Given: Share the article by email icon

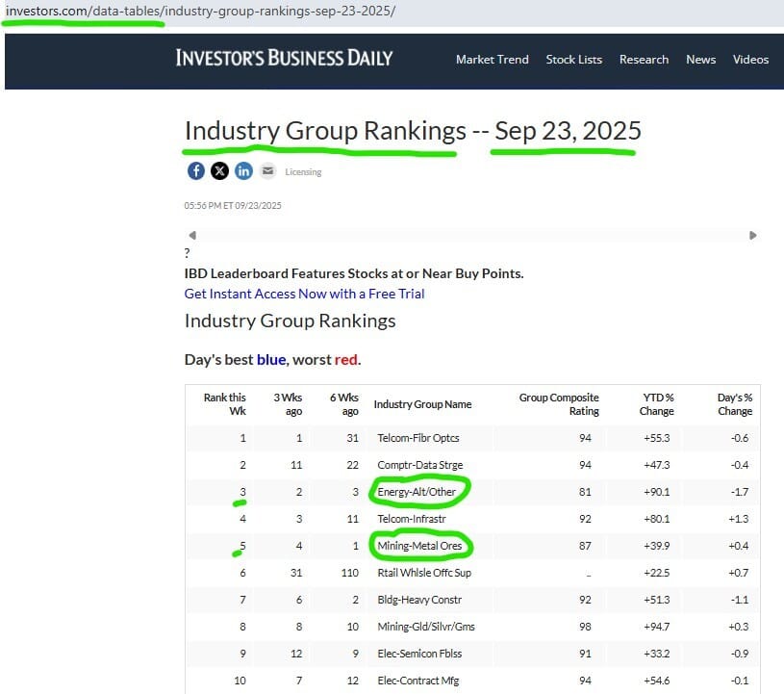Looking at the screenshot, I should pos(267,171).
